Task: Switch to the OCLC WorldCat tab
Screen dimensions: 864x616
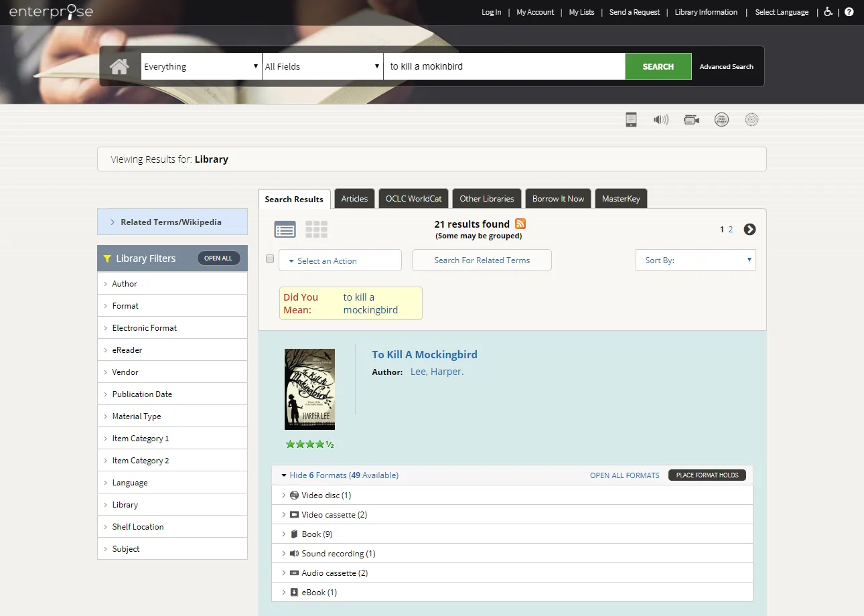Action: click(413, 199)
